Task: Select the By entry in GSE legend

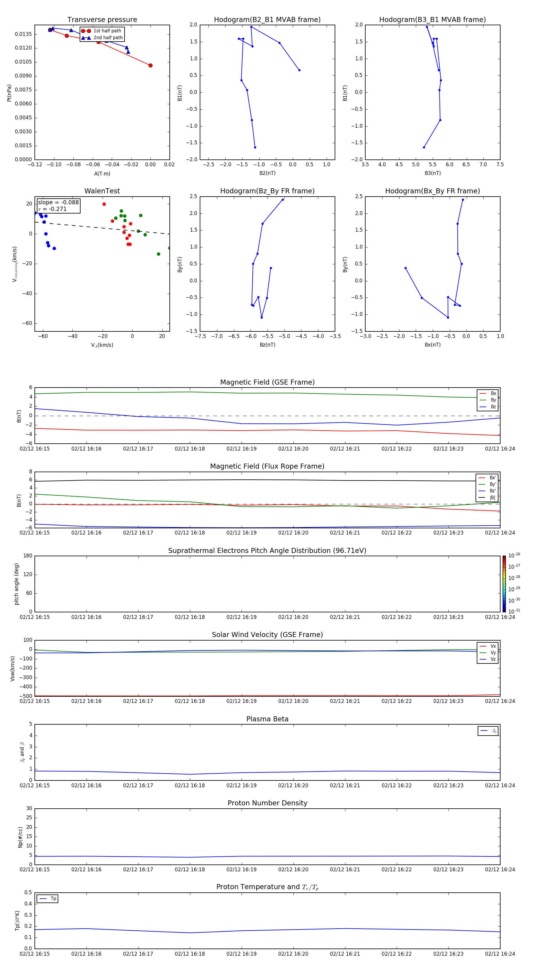Action: [x=488, y=400]
